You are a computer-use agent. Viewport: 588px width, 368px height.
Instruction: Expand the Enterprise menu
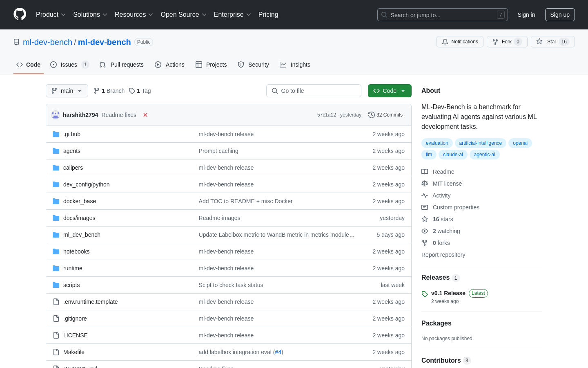(x=232, y=15)
